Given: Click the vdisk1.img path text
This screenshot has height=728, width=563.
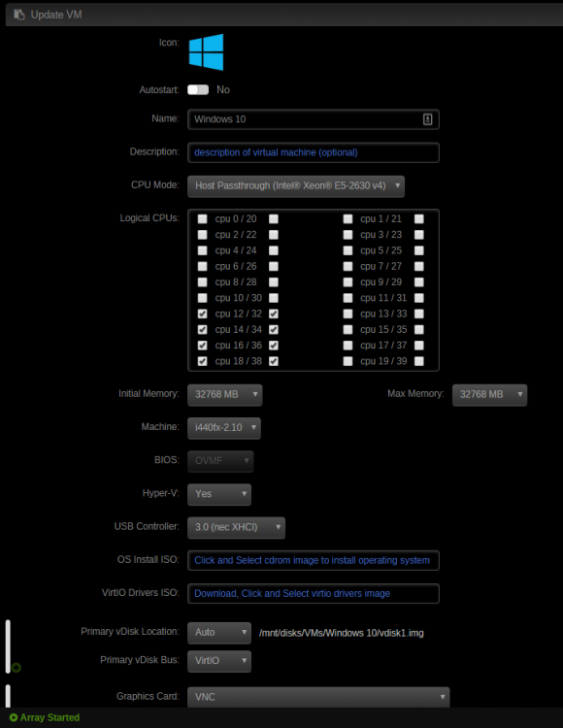Looking at the screenshot, I should point(341,633).
